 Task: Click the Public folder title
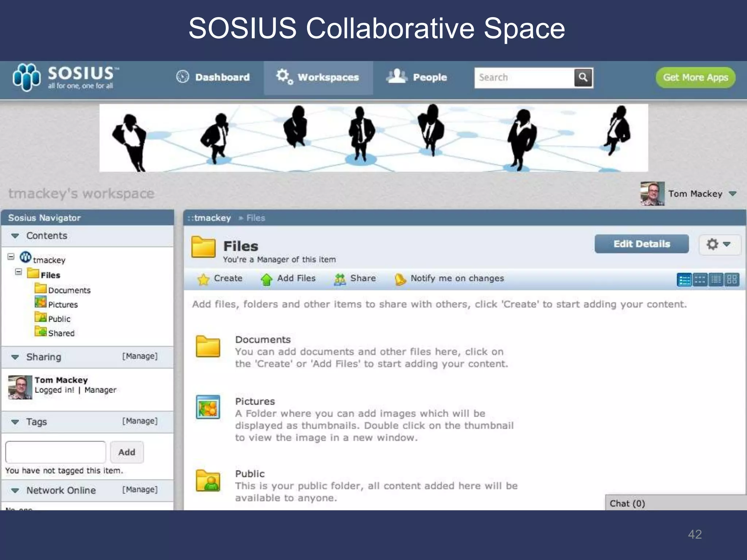click(250, 474)
